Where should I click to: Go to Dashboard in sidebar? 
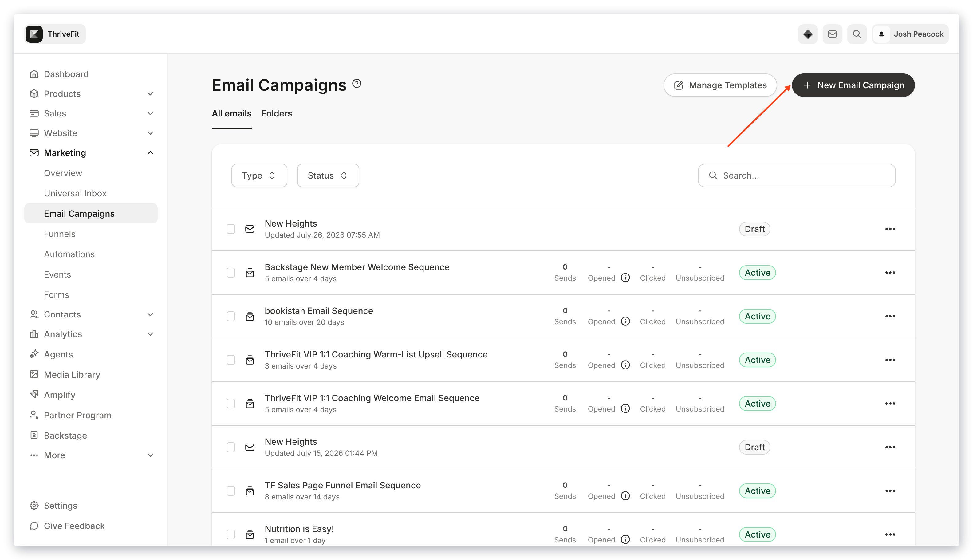click(66, 74)
